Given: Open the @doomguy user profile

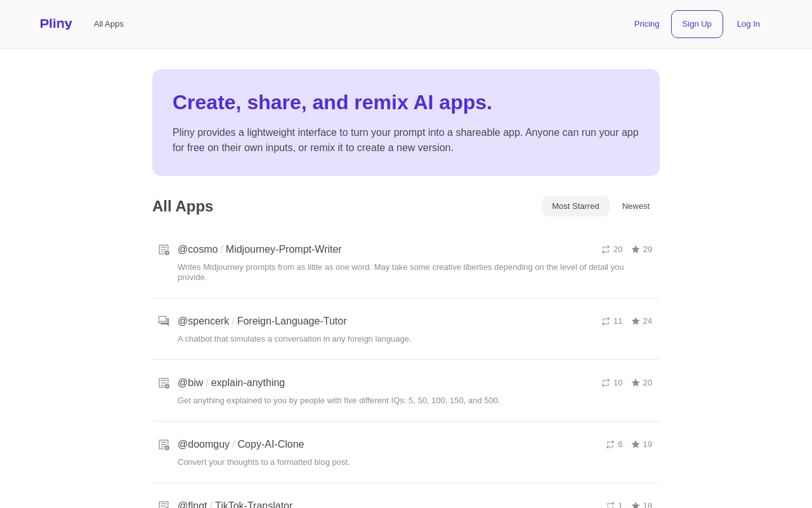Looking at the screenshot, I should coord(204,444).
